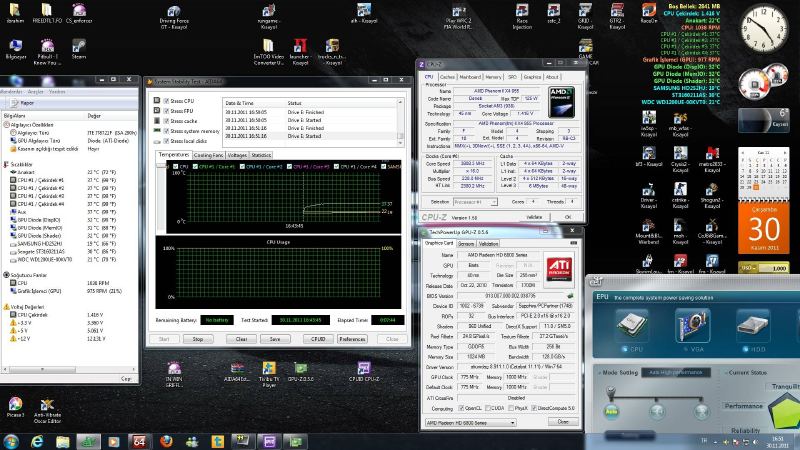Select the HDD icon in the EPU panel

[x=753, y=326]
